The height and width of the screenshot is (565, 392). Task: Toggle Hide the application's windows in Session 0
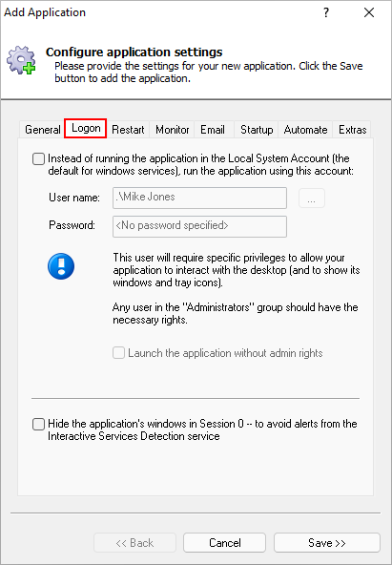tap(38, 424)
